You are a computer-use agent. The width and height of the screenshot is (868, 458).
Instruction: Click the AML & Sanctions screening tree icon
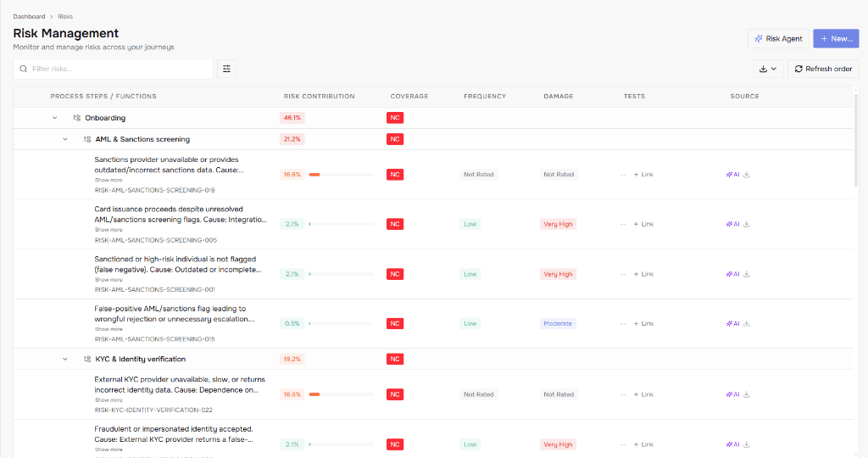pyautogui.click(x=87, y=140)
